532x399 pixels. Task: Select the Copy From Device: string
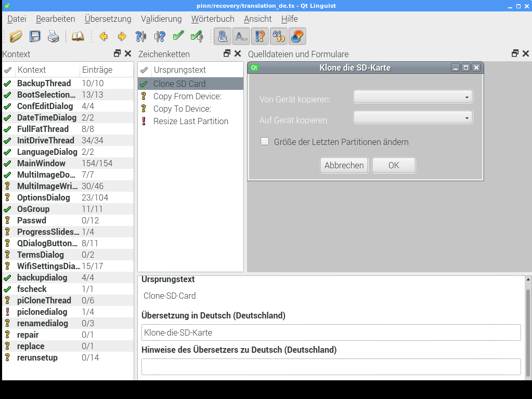(x=191, y=96)
